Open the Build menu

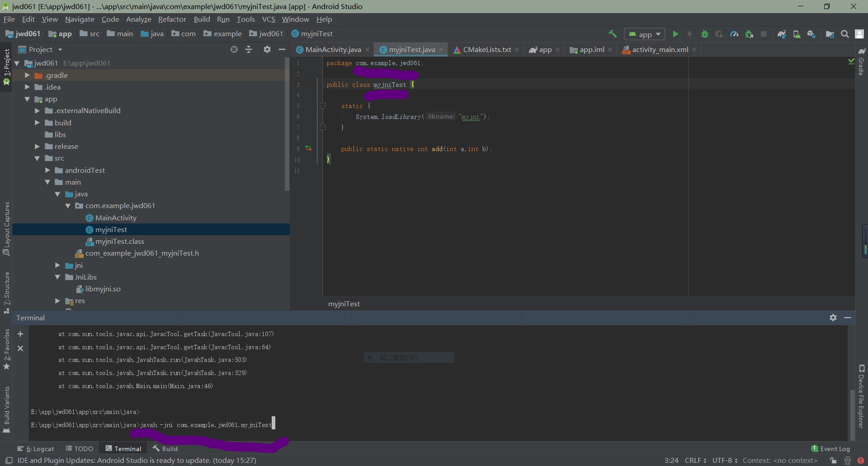click(x=202, y=19)
